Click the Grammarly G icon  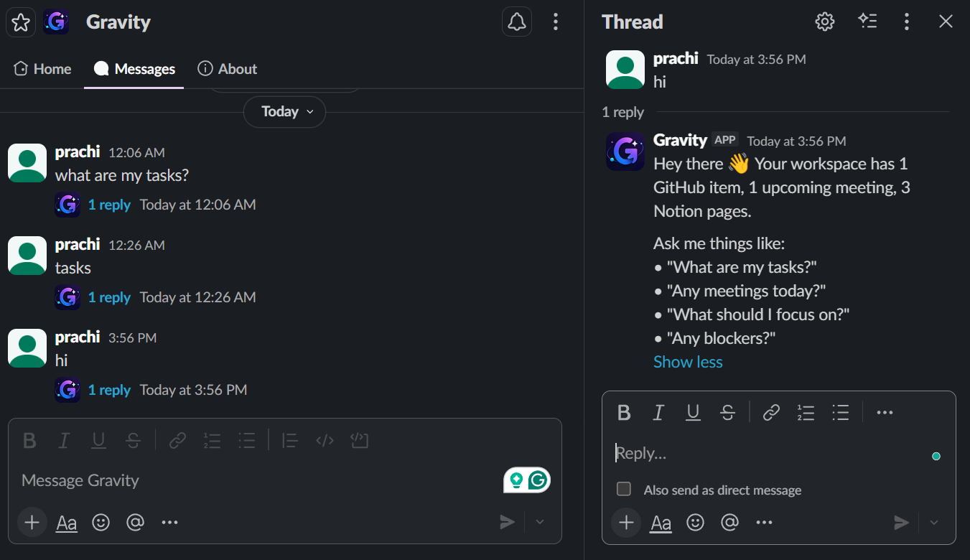pos(538,480)
